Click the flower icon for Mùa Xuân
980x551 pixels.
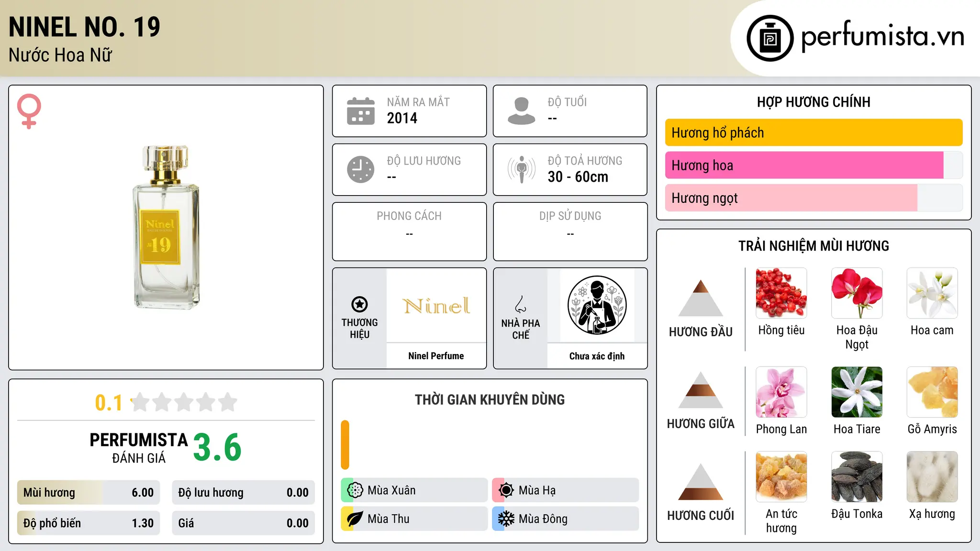[355, 490]
